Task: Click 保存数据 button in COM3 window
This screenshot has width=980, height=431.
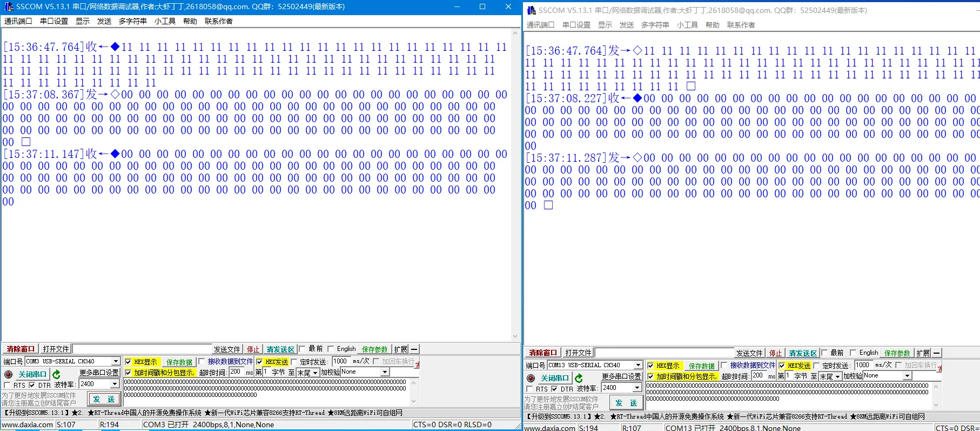Action: click(x=179, y=362)
